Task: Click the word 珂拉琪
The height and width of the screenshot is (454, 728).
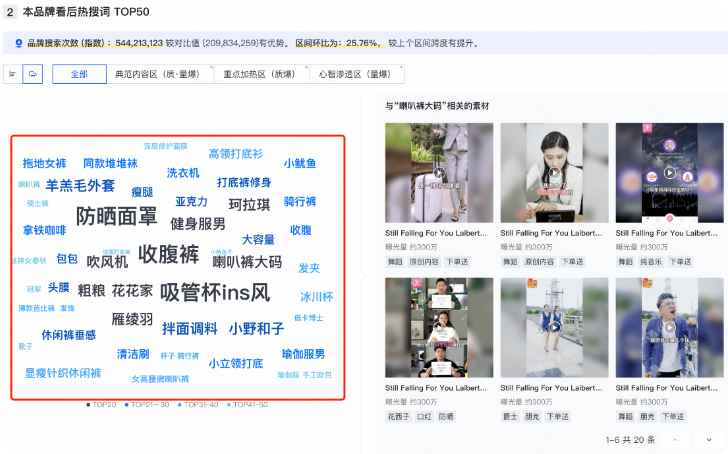Action: [249, 204]
